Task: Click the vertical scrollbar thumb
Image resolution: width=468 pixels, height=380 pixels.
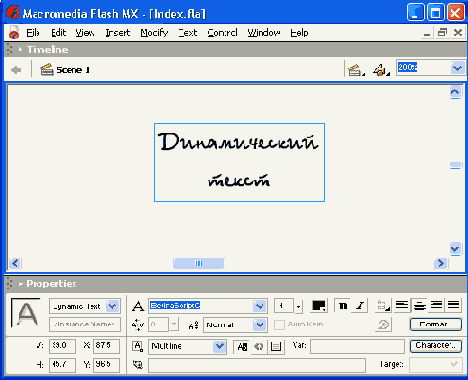Action: click(455, 165)
